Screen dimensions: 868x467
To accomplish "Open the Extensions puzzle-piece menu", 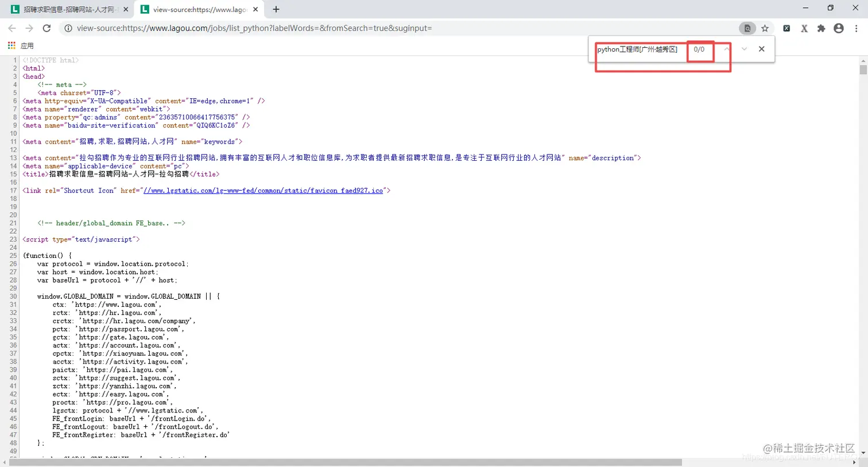I will [821, 28].
